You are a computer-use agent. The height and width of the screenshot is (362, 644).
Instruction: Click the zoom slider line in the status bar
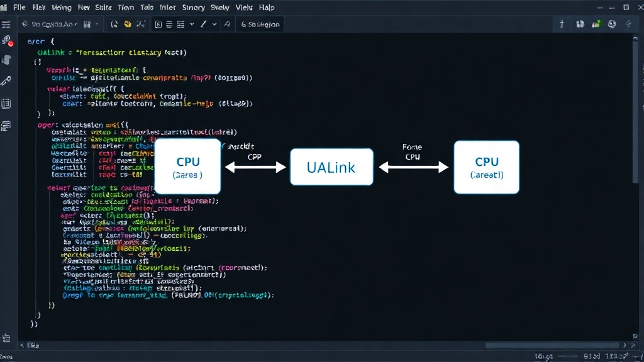pyautogui.click(x=567, y=356)
